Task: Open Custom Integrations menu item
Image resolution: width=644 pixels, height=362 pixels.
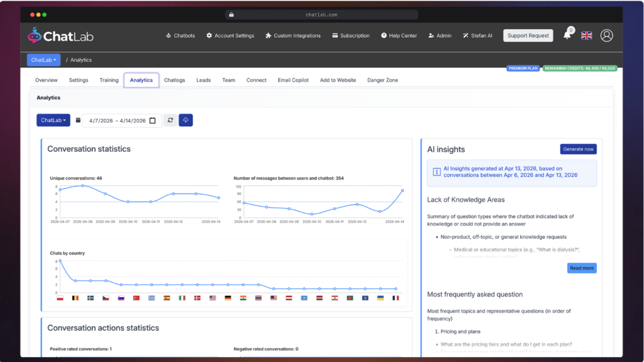Action: pyautogui.click(x=293, y=36)
